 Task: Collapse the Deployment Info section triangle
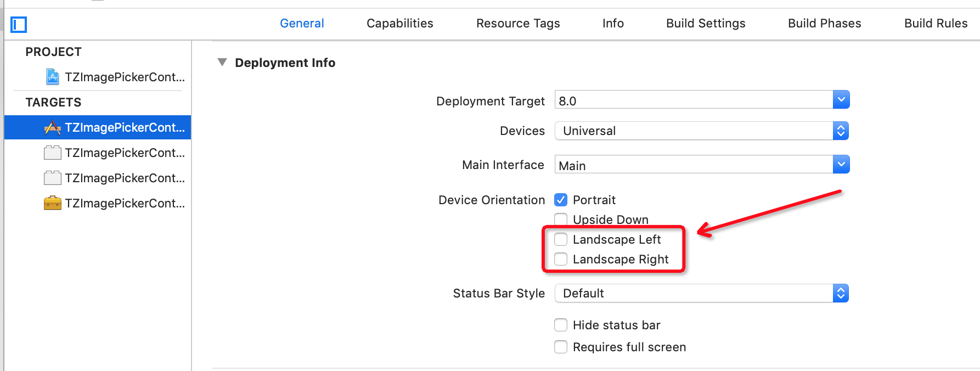point(222,63)
